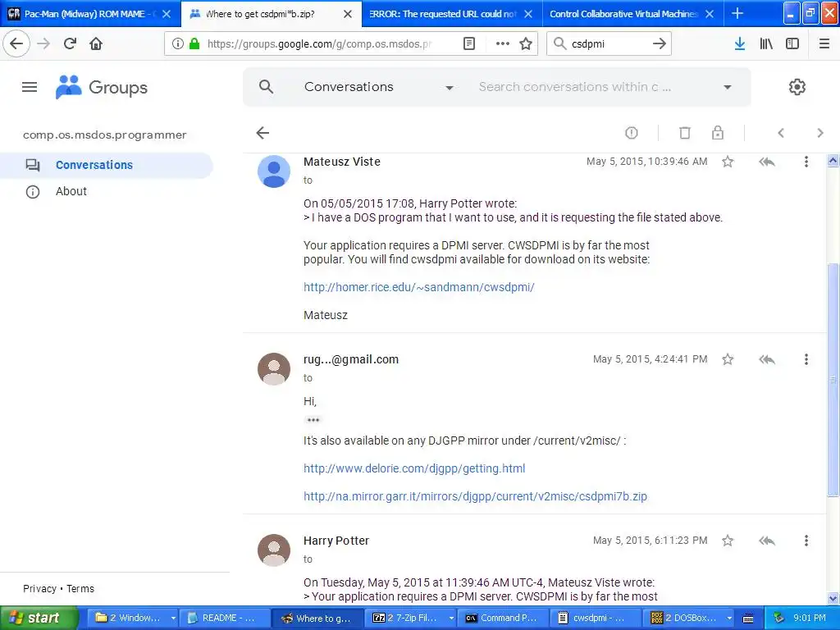Click the address bar URL field
This screenshot has height=630, width=840.
pyautogui.click(x=319, y=43)
